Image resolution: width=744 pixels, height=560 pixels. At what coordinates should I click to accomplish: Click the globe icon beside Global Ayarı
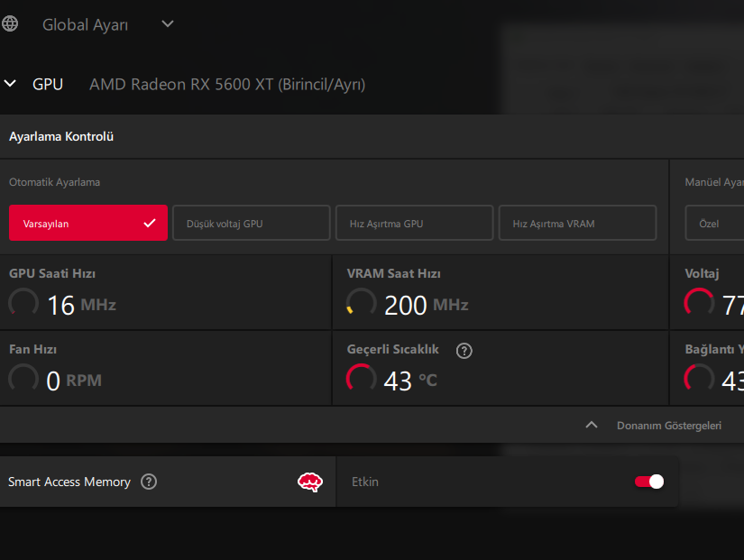[x=10, y=23]
